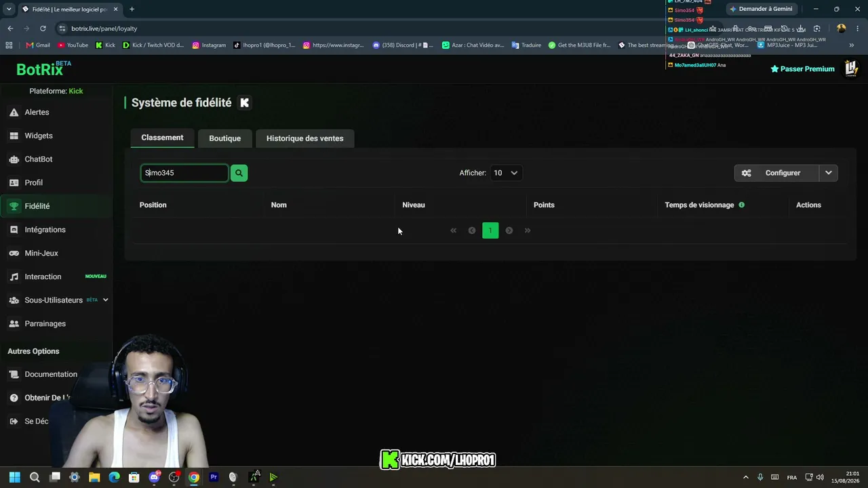Open the Kick bookmark

pos(105,45)
